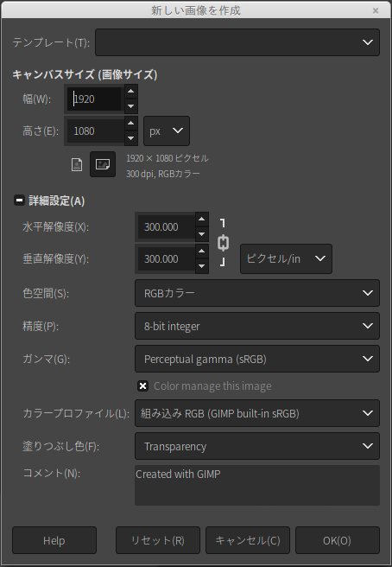This screenshot has width=392, height=567.
Task: Click the キャンセル cancel button
Action: 248,540
